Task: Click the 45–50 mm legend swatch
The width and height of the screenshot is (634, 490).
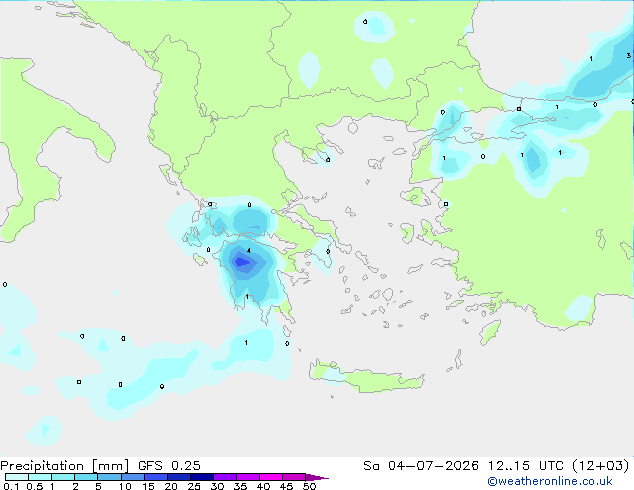Action: pos(294,477)
